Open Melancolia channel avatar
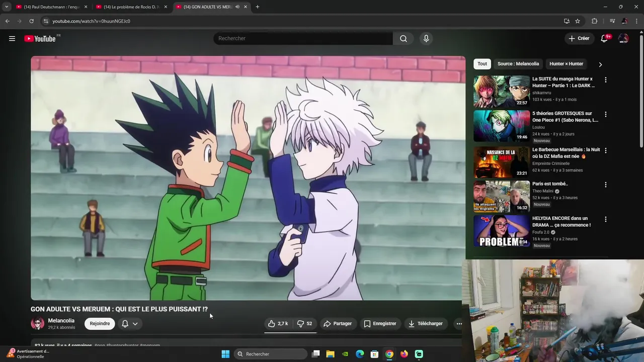 click(x=38, y=324)
